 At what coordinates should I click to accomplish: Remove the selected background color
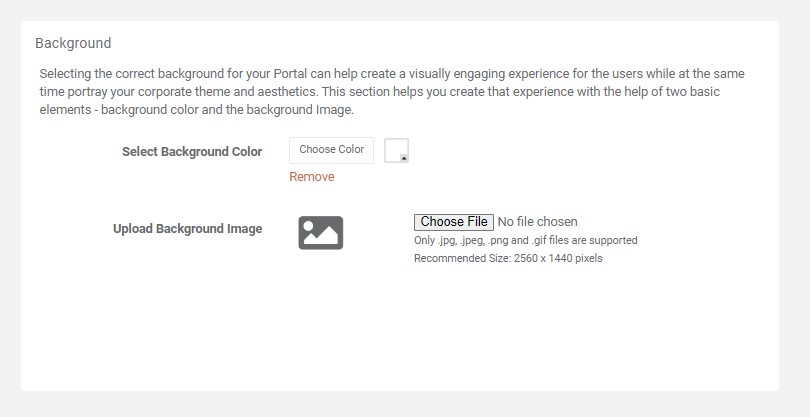click(x=311, y=177)
